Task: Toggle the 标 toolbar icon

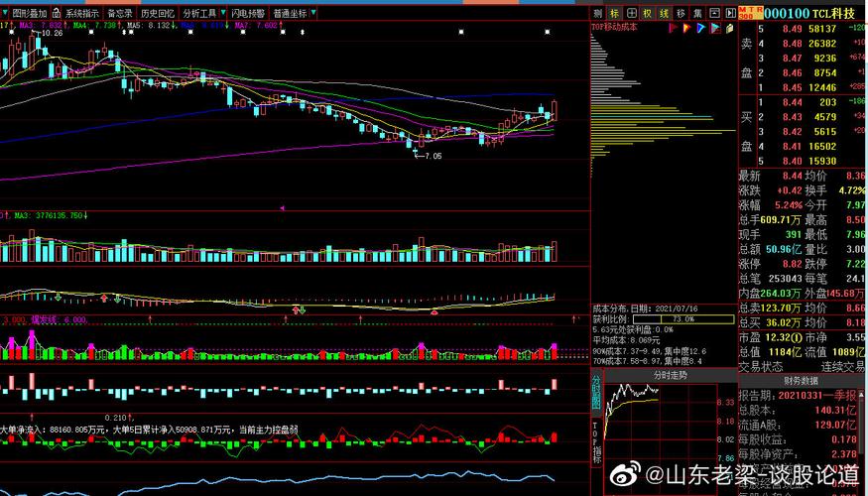Action: [614, 13]
